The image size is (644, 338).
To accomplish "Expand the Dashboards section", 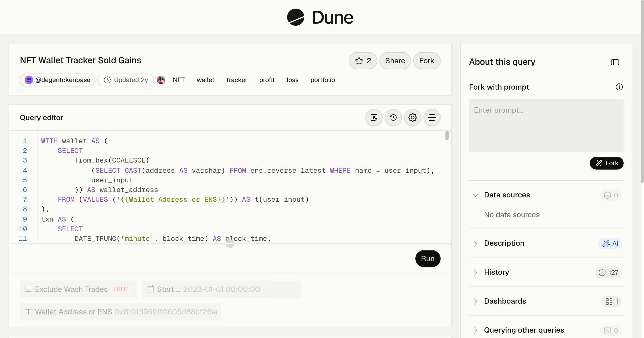I will [475, 301].
